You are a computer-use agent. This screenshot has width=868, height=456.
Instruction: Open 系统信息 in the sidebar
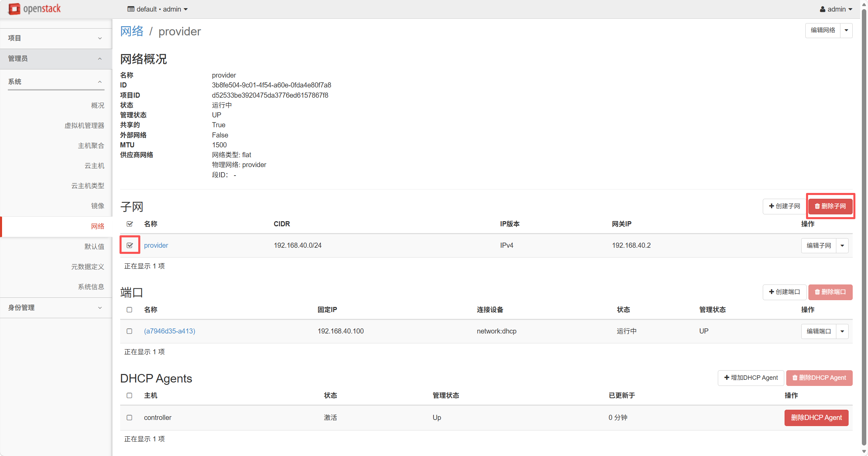pos(91,287)
